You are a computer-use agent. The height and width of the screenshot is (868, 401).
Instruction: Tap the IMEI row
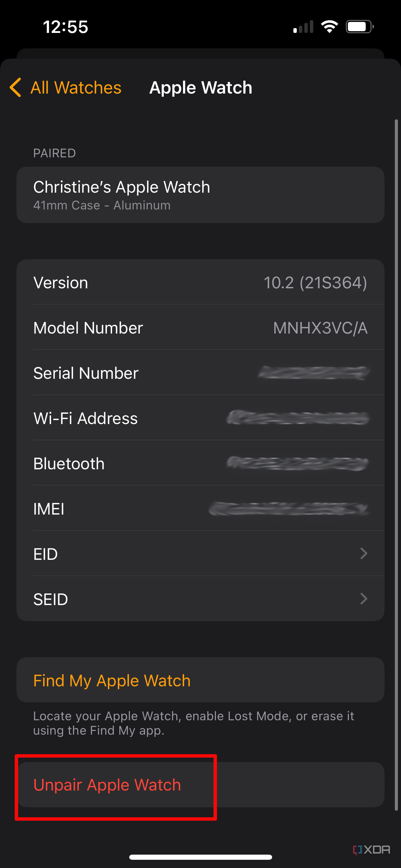(x=200, y=509)
